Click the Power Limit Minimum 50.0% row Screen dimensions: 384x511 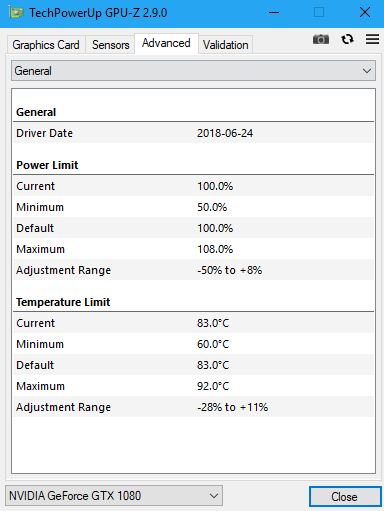click(x=193, y=207)
